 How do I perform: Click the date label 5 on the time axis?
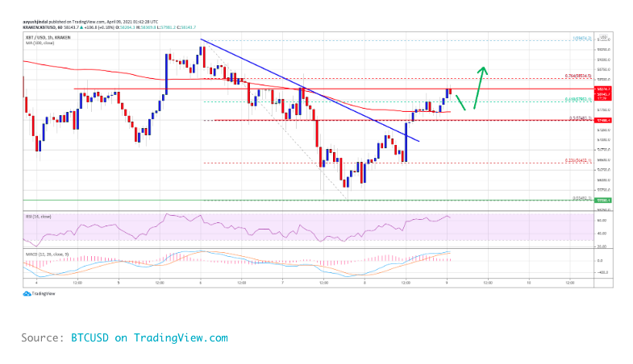[119, 283]
